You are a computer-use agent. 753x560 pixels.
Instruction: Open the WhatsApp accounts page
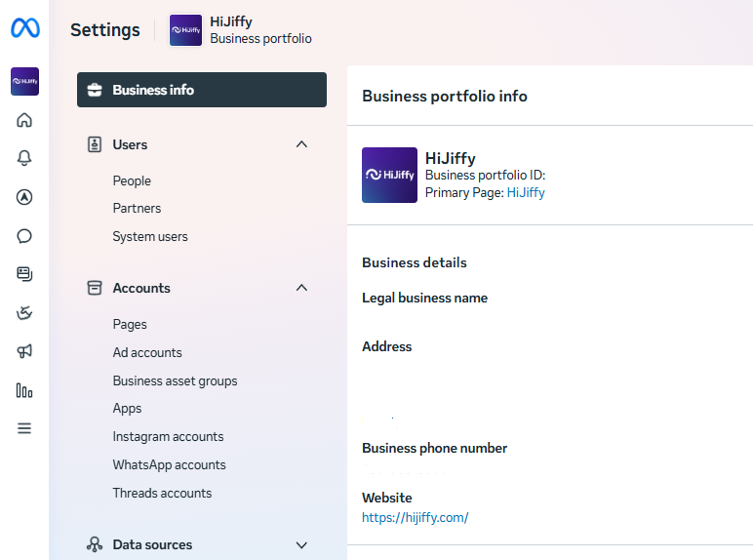click(x=169, y=464)
